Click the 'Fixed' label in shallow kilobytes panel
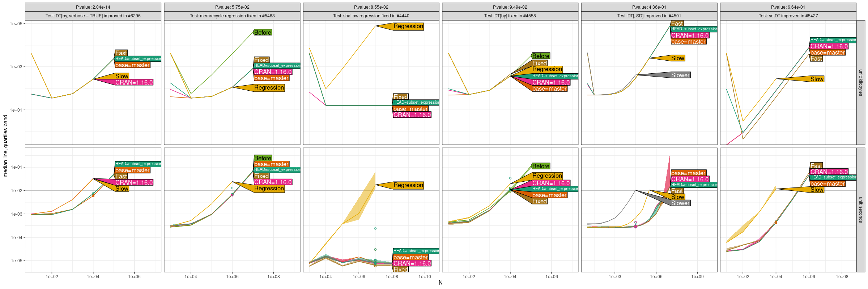This screenshot has height=289, width=868. tap(401, 97)
